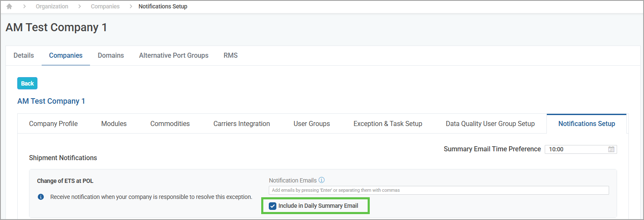Open the Domains tab

111,55
